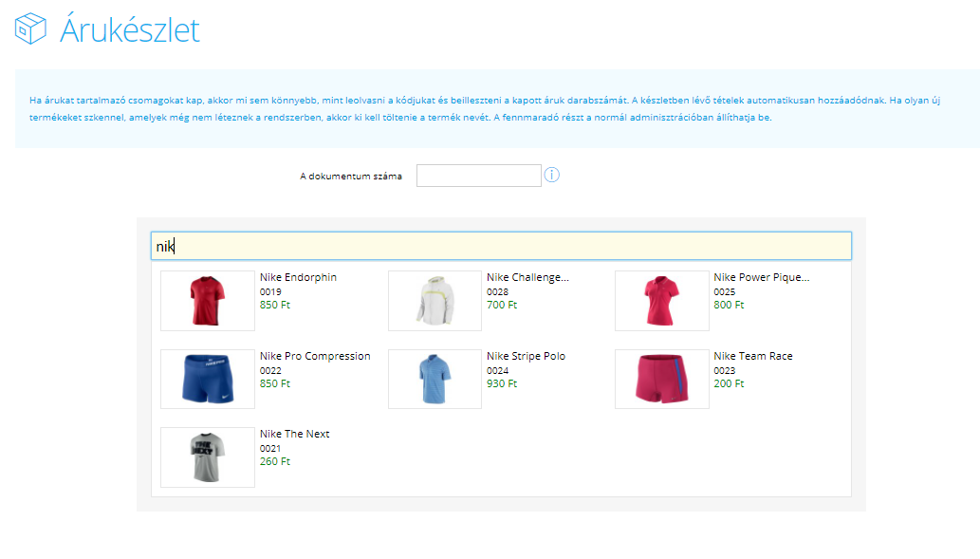The height and width of the screenshot is (559, 980).
Task: Select the Nike Stripe Polo thumbnail
Action: (x=435, y=379)
